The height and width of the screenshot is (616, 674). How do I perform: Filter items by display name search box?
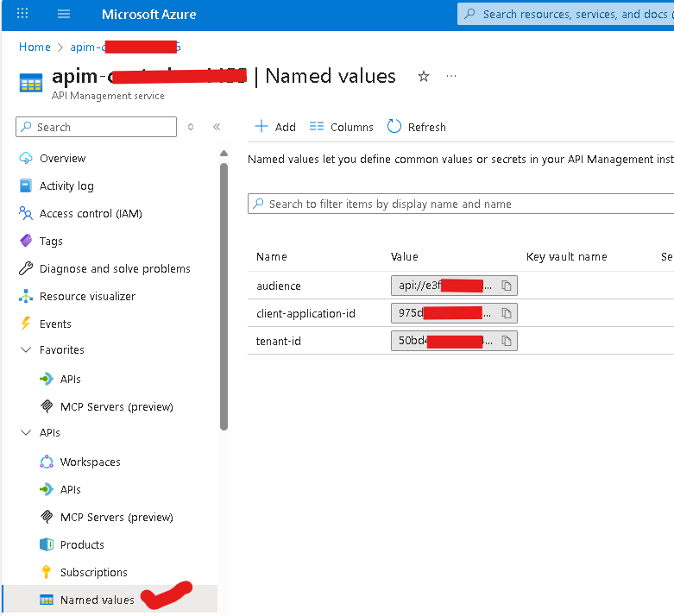point(461,204)
